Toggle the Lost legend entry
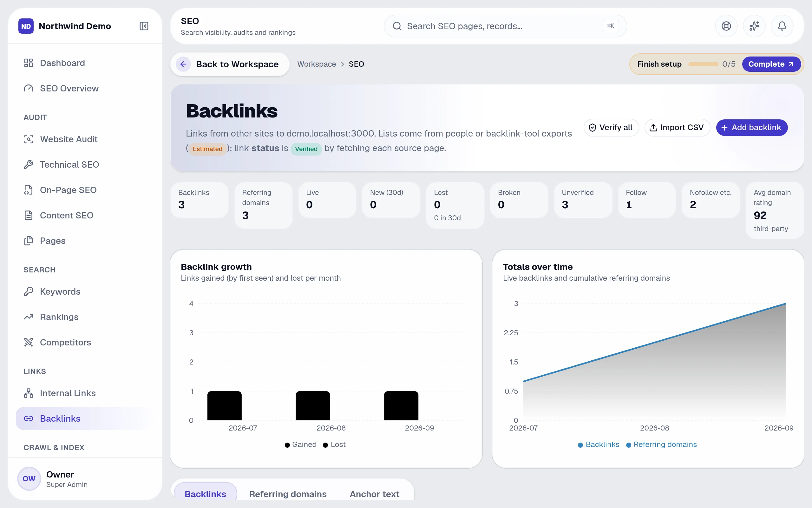Viewport: 812px width, 508px height. pyautogui.click(x=334, y=444)
